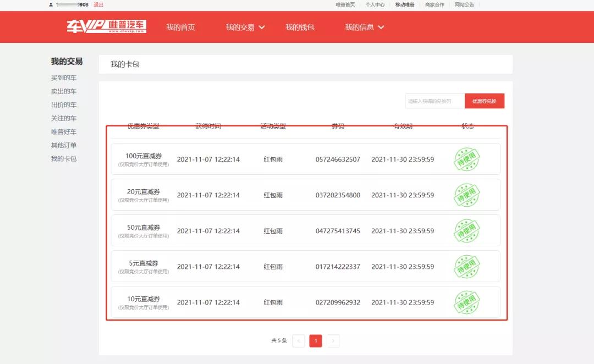Select 卖出的车 in sidebar
Viewport: 594px width, 364px height.
pos(64,91)
